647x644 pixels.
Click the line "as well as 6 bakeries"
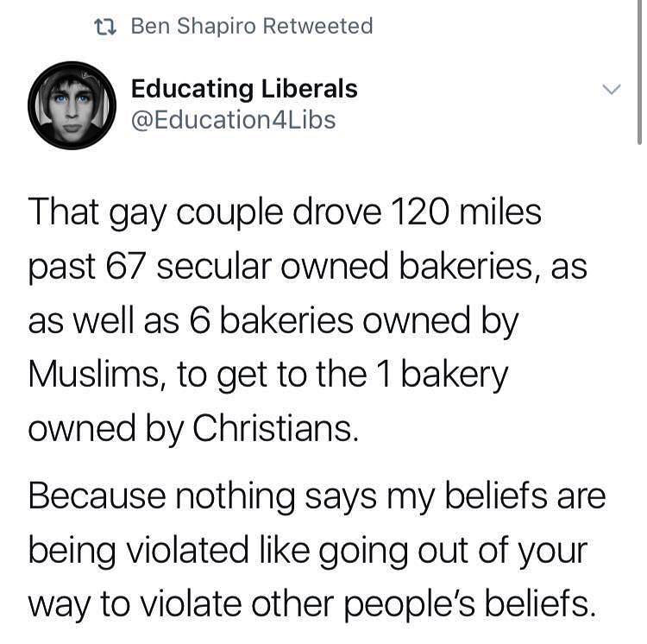273,322
